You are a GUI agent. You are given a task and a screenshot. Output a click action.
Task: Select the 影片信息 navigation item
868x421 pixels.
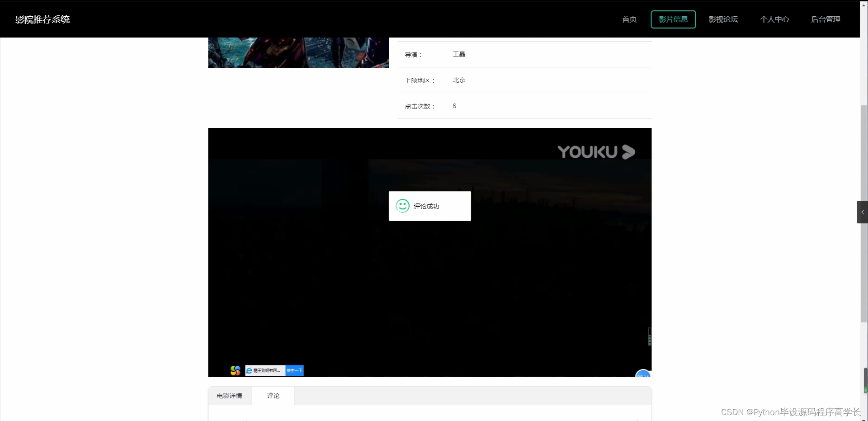(x=673, y=19)
